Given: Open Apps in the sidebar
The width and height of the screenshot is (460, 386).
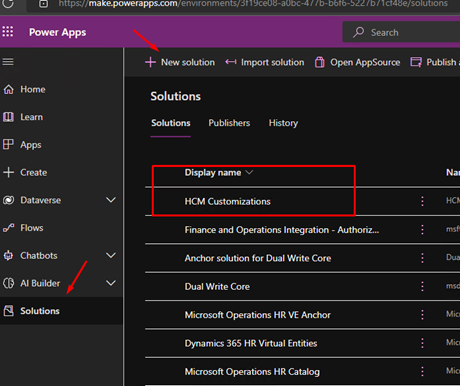Looking at the screenshot, I should 61,145.
